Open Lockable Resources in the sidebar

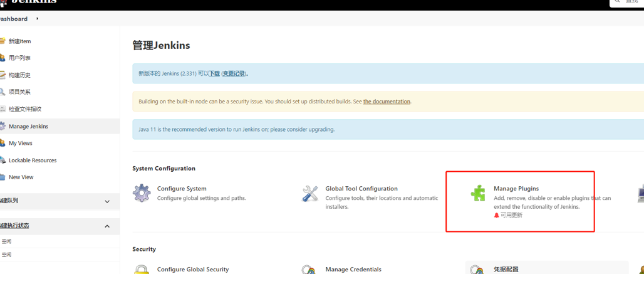33,160
